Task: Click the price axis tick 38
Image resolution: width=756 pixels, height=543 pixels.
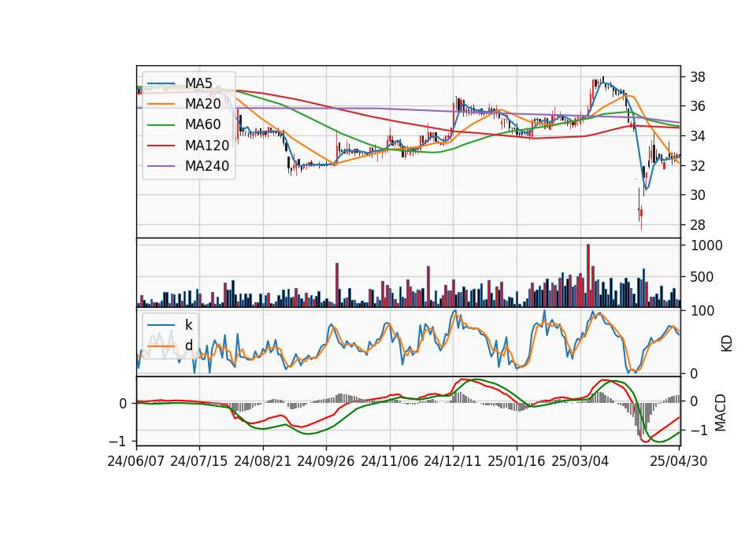Action: tap(698, 77)
